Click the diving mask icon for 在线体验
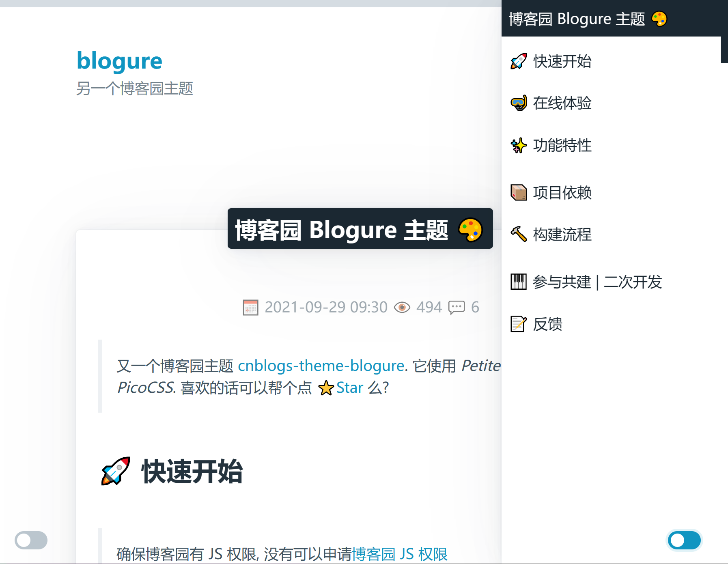 coord(519,103)
